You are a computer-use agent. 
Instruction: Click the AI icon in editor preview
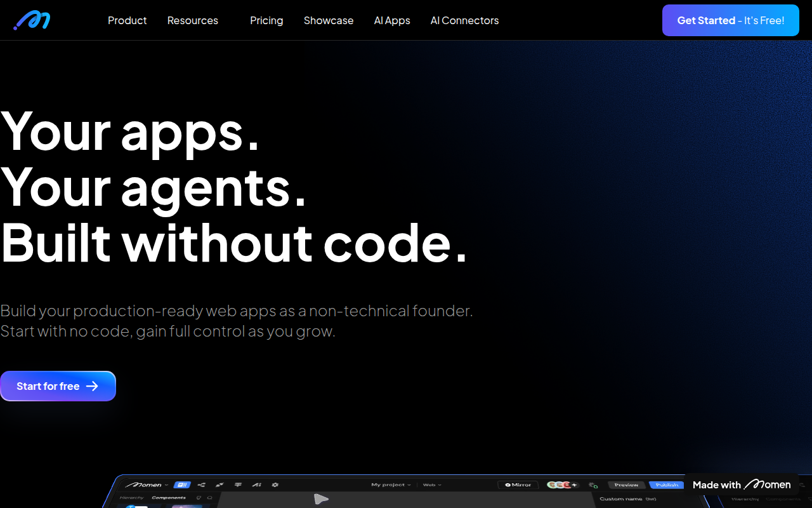[257, 485]
